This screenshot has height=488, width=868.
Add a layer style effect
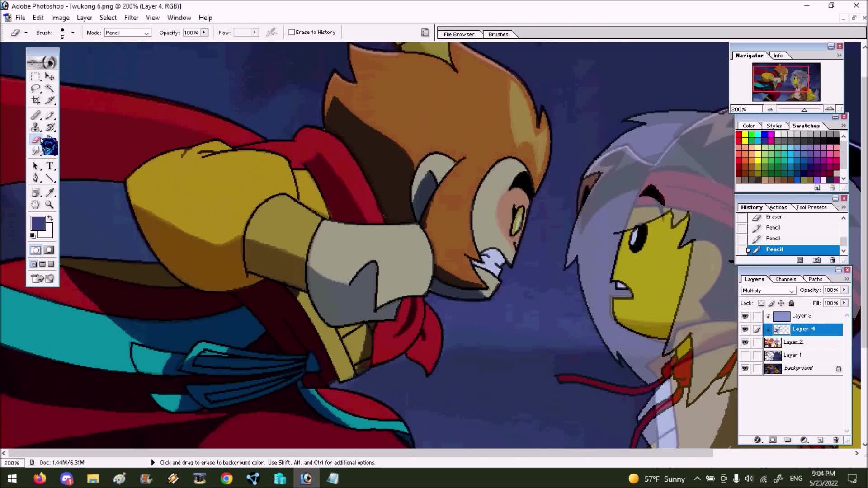tap(758, 440)
